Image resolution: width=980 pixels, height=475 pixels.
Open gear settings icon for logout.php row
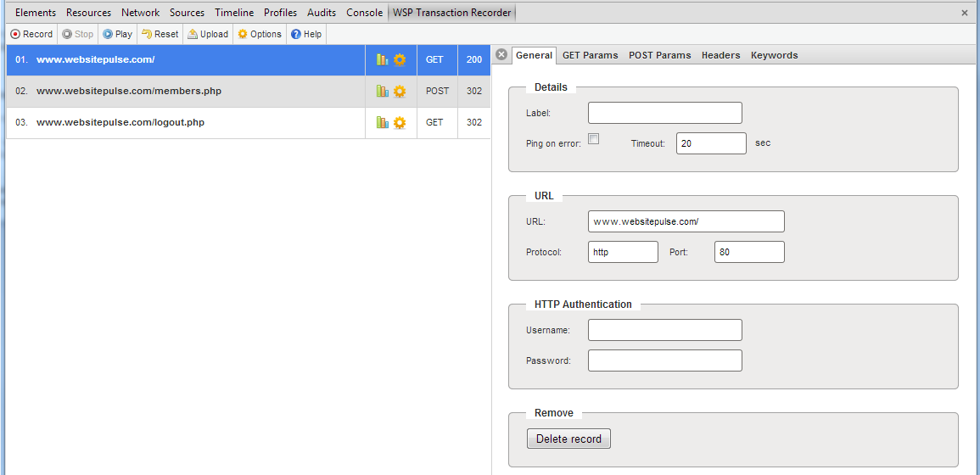pos(400,122)
